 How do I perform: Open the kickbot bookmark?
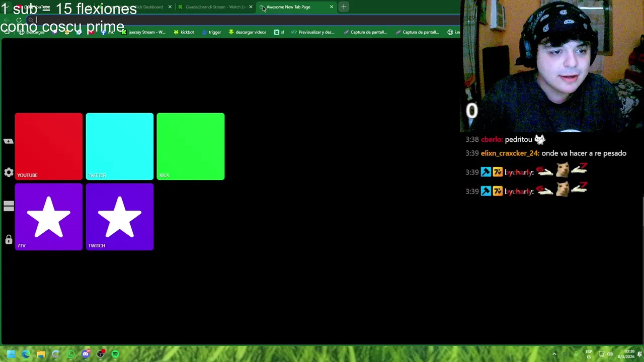tap(184, 32)
